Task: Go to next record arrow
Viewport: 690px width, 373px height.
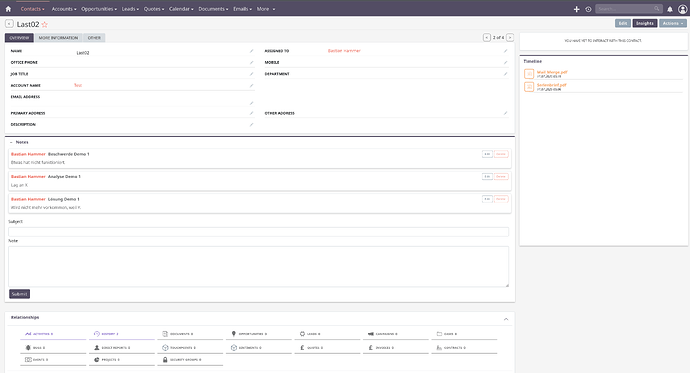Action: coord(510,37)
